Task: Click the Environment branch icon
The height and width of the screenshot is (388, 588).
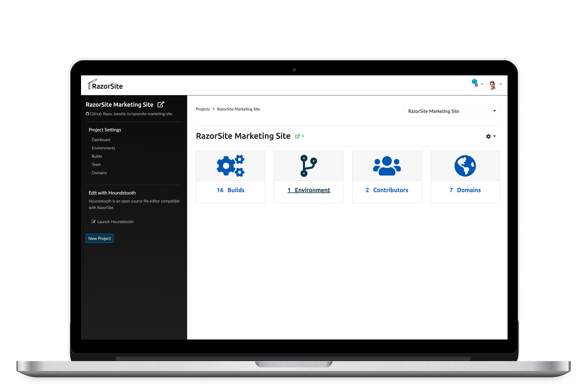Action: click(309, 166)
